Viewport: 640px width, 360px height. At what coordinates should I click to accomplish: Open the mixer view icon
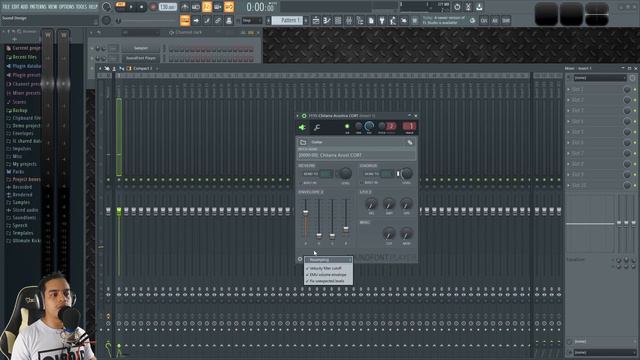pos(349,20)
